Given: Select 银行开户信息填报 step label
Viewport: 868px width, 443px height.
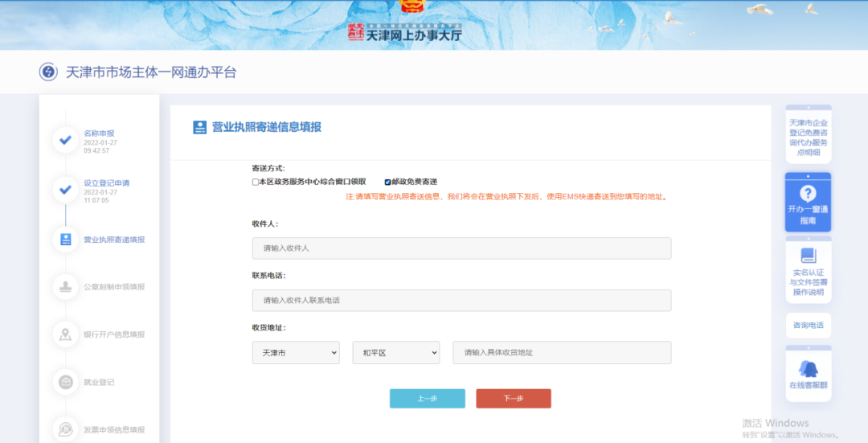Looking at the screenshot, I should pos(115,334).
